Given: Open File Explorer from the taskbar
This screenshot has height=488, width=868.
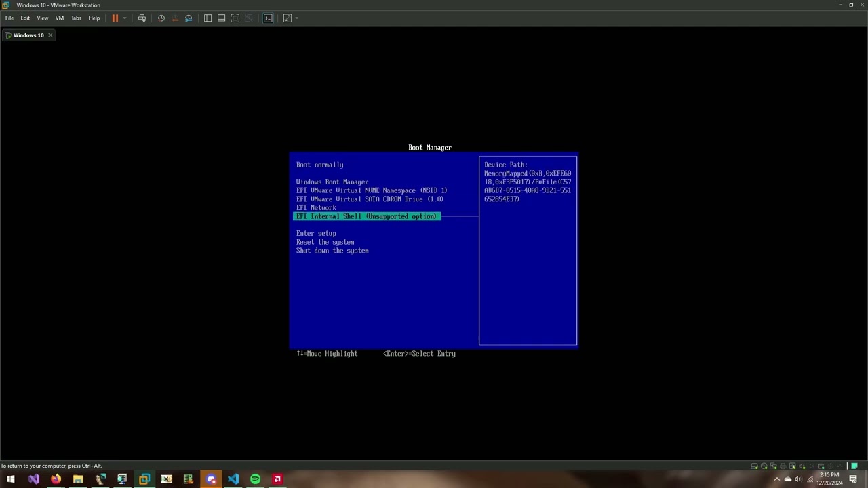Looking at the screenshot, I should click(78, 479).
